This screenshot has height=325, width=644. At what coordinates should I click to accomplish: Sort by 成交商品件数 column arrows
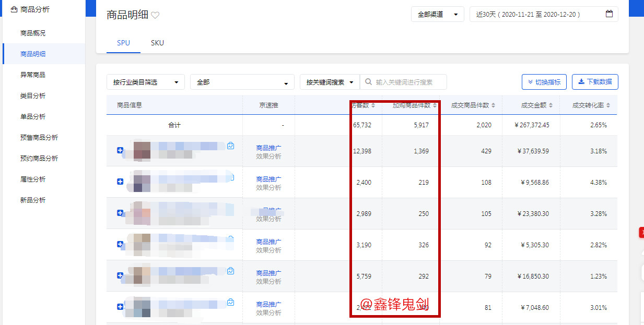click(x=493, y=105)
